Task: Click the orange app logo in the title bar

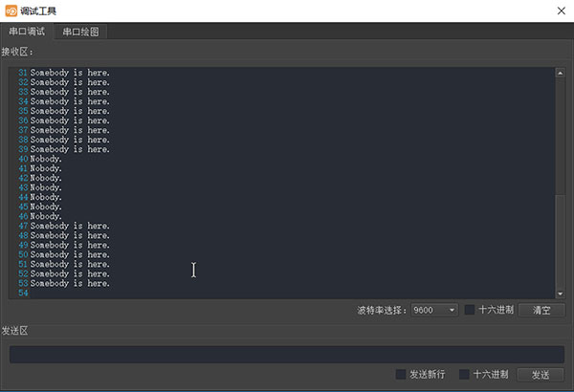Action: click(x=11, y=11)
